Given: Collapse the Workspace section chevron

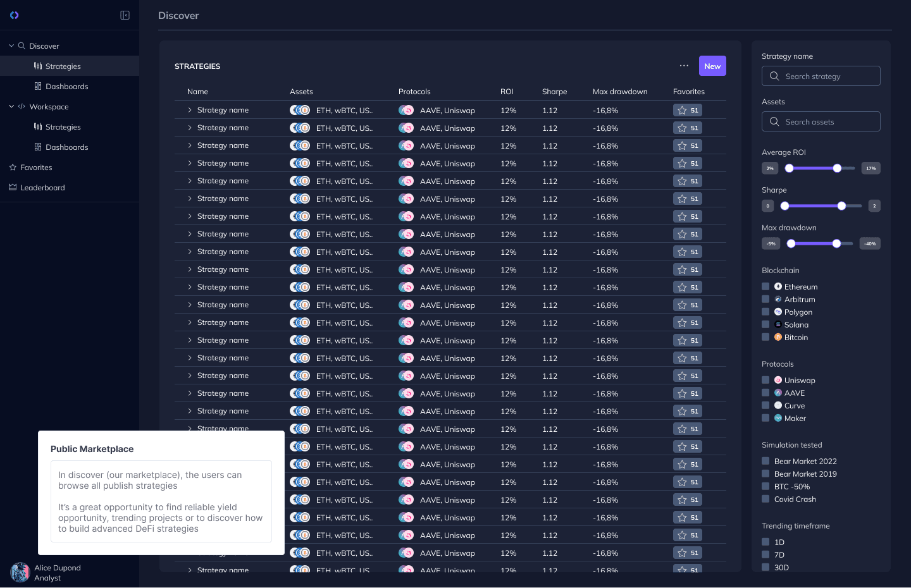Looking at the screenshot, I should coord(11,106).
